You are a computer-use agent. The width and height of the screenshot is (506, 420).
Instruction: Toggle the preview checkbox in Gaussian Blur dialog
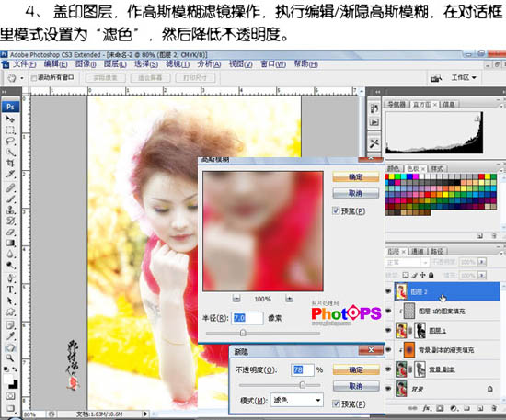[336, 210]
